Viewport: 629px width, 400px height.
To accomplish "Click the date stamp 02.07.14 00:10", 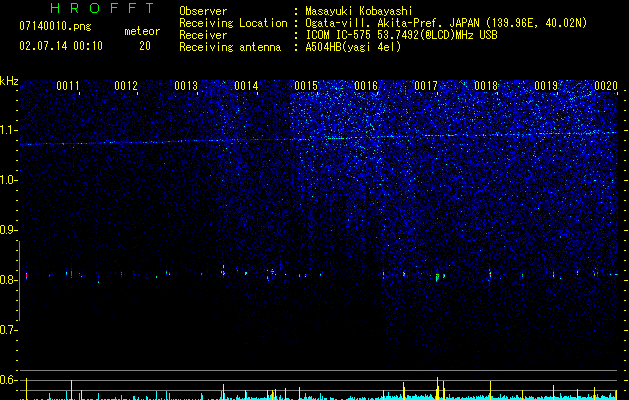I will coord(61,46).
